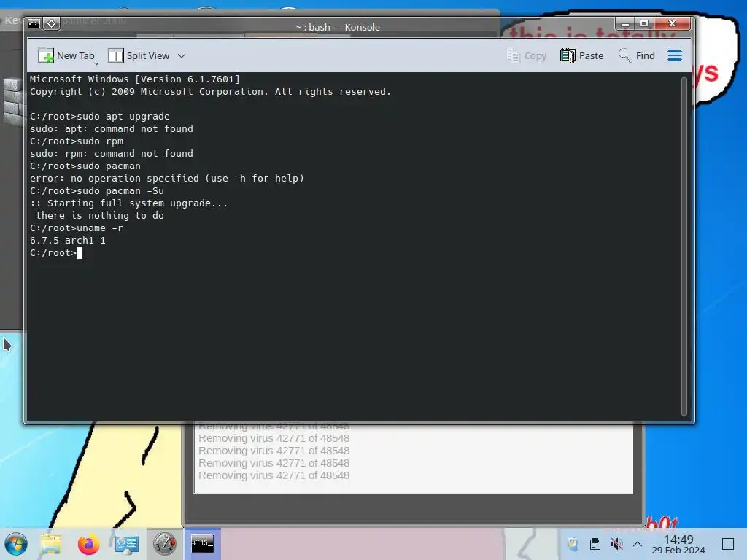Click the terminal scrollbar
Image resolution: width=747 pixels, height=560 pixels.
pos(684,246)
